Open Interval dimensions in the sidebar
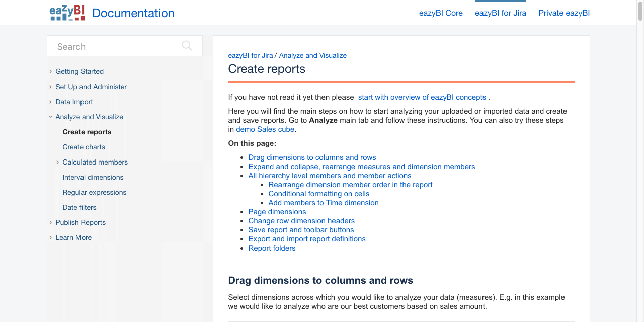 pyautogui.click(x=93, y=177)
